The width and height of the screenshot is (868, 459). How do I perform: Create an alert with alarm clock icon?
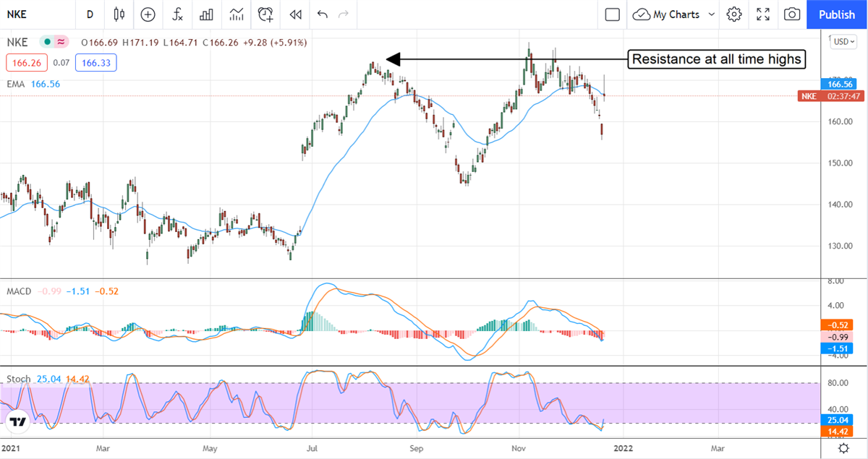(x=265, y=14)
